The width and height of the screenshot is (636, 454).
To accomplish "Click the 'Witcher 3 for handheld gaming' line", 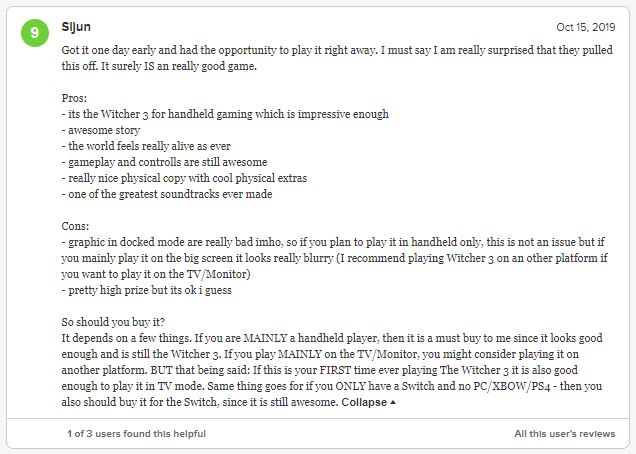I will coord(225,115).
